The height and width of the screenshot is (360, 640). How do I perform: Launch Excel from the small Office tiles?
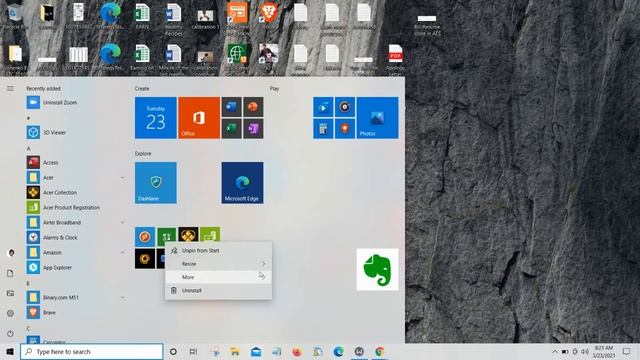231,129
